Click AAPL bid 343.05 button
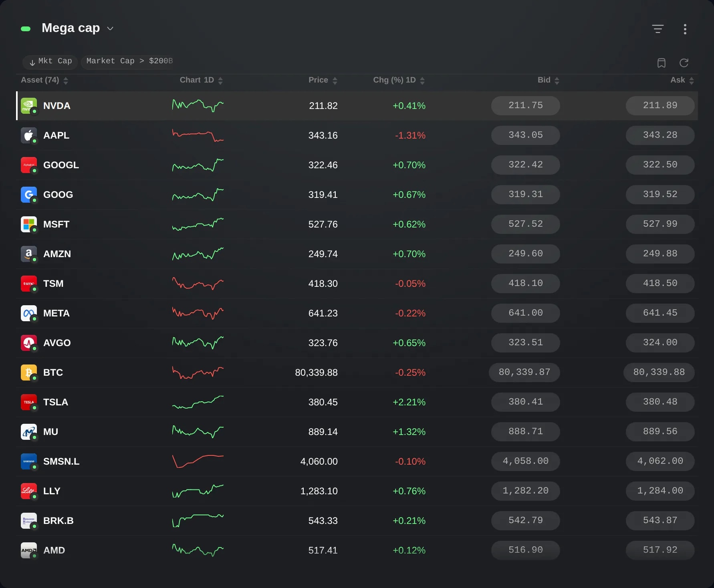 pyautogui.click(x=526, y=135)
